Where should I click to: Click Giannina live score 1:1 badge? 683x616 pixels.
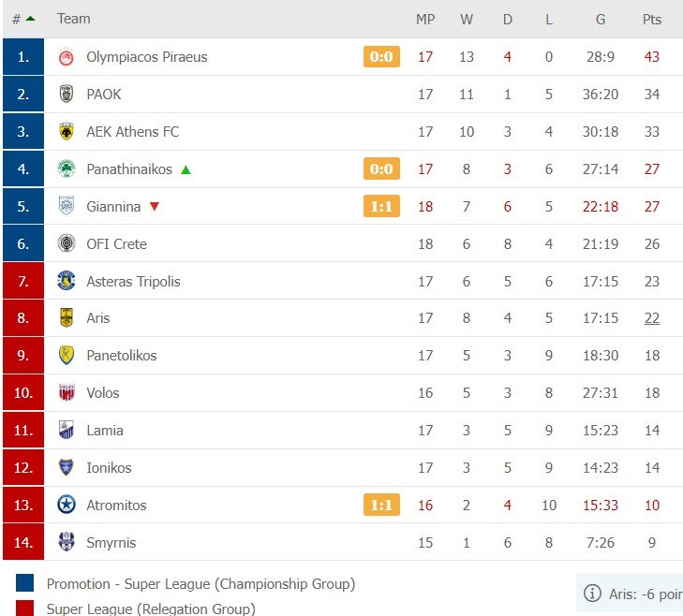pyautogui.click(x=381, y=207)
